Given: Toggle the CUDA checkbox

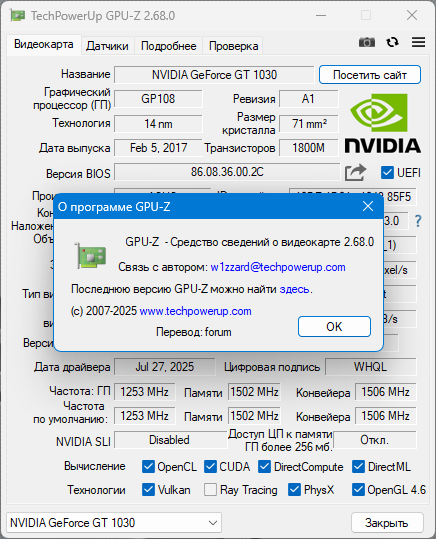Looking at the screenshot, I should 210,466.
